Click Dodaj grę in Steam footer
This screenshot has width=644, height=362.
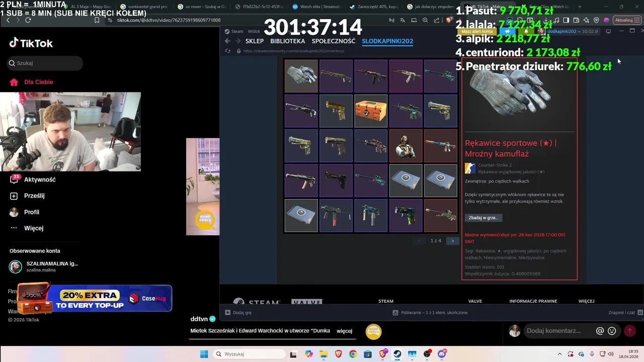click(x=238, y=312)
